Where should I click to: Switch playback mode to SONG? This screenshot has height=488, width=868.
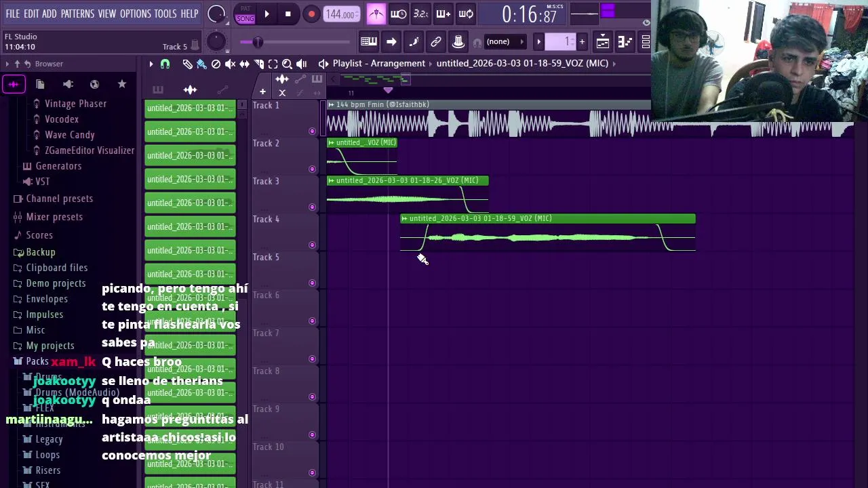(245, 18)
